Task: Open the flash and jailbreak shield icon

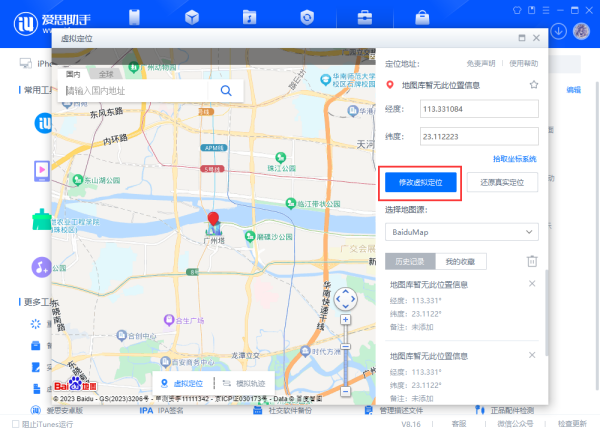Action: coord(307,17)
